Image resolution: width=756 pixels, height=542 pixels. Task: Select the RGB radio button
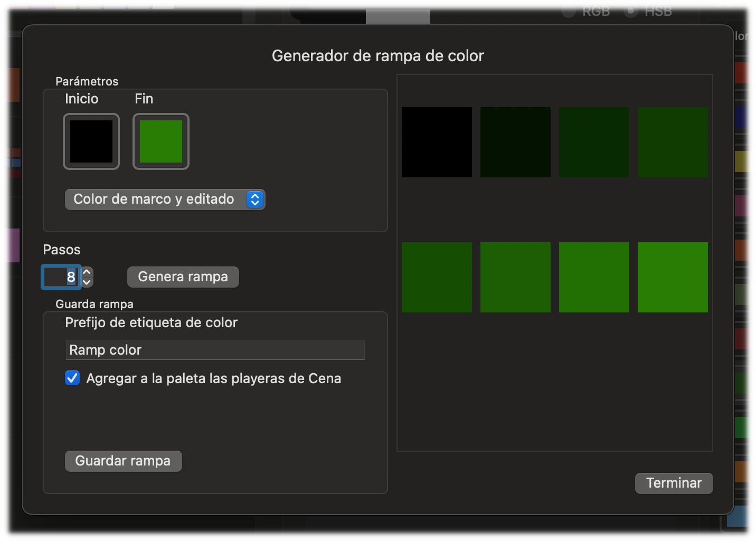(x=569, y=11)
